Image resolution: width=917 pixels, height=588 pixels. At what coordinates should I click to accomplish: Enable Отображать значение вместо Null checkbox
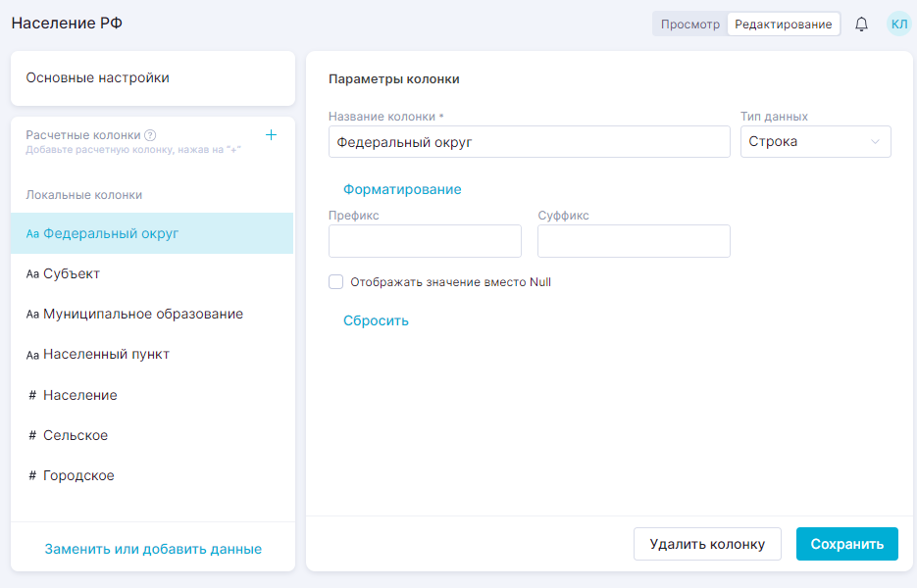[336, 282]
